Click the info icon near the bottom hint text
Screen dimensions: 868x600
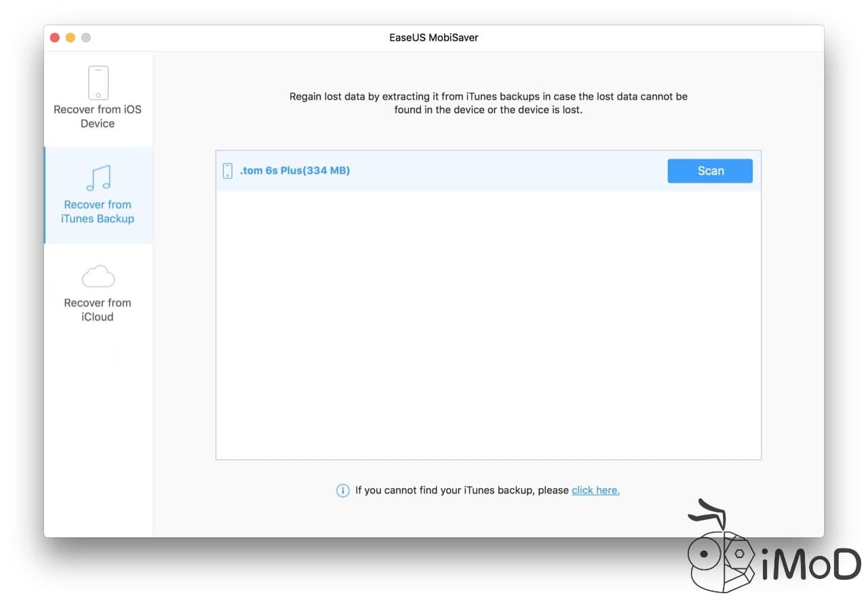pyautogui.click(x=342, y=490)
